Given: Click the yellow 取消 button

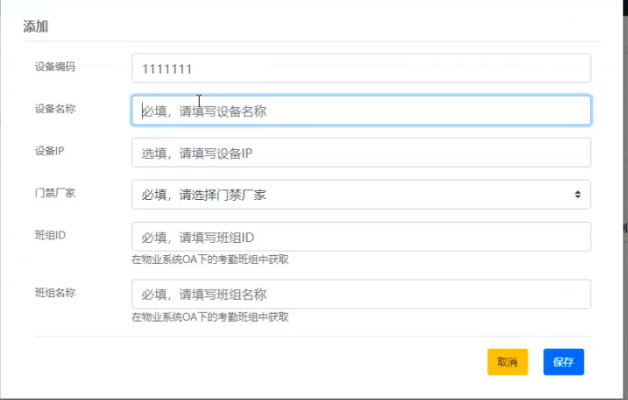Looking at the screenshot, I should 507,362.
